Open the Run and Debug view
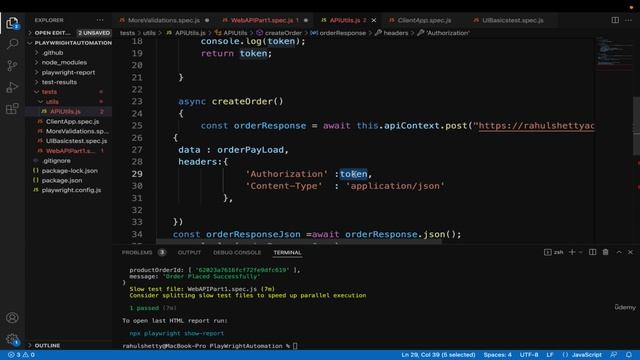This screenshot has width=640, height=360. pos(12,87)
